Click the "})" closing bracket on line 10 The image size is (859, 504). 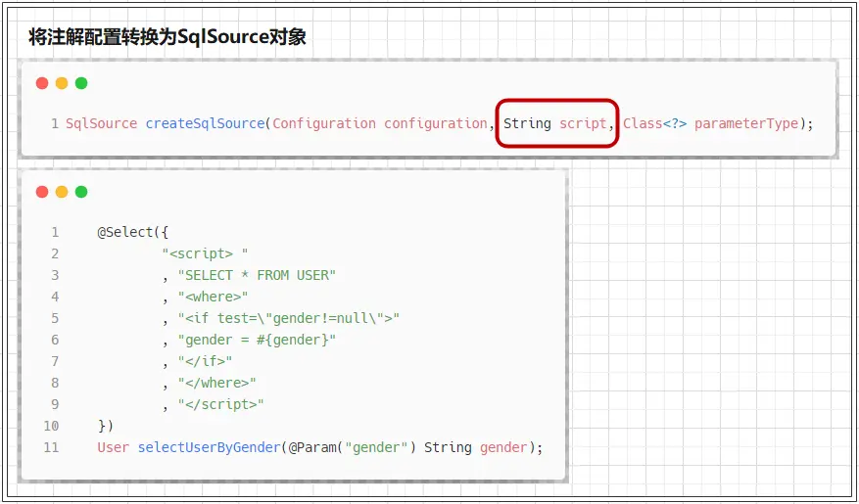click(105, 426)
